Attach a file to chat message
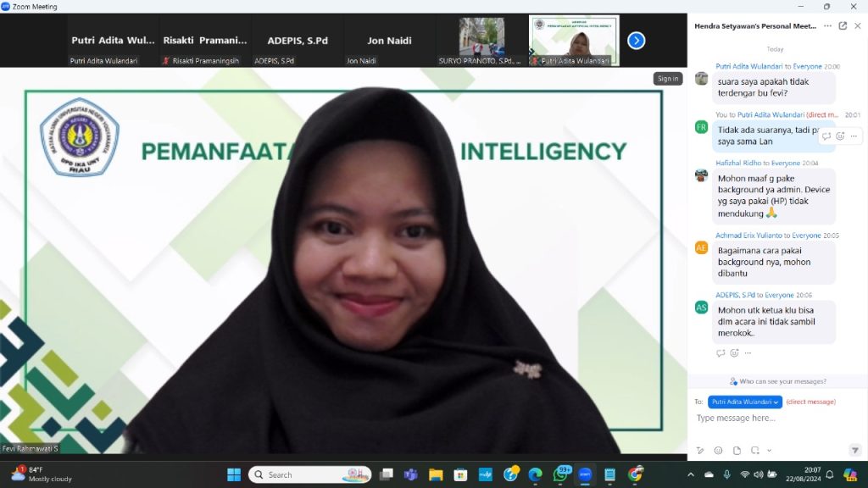 coord(737,450)
